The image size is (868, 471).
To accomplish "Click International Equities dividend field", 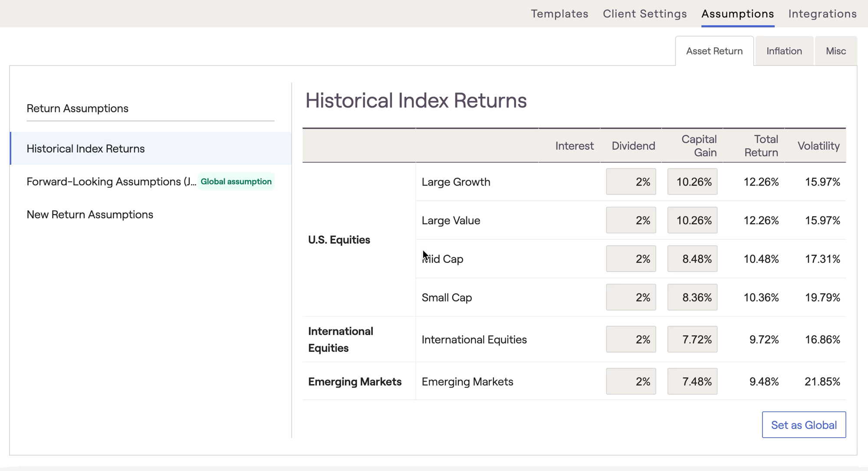I will (631, 340).
